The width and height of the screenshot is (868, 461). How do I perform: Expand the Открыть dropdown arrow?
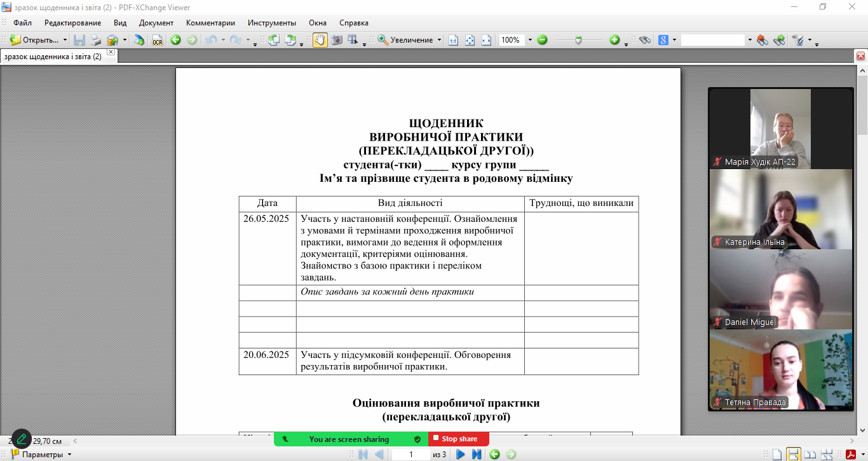(x=65, y=40)
